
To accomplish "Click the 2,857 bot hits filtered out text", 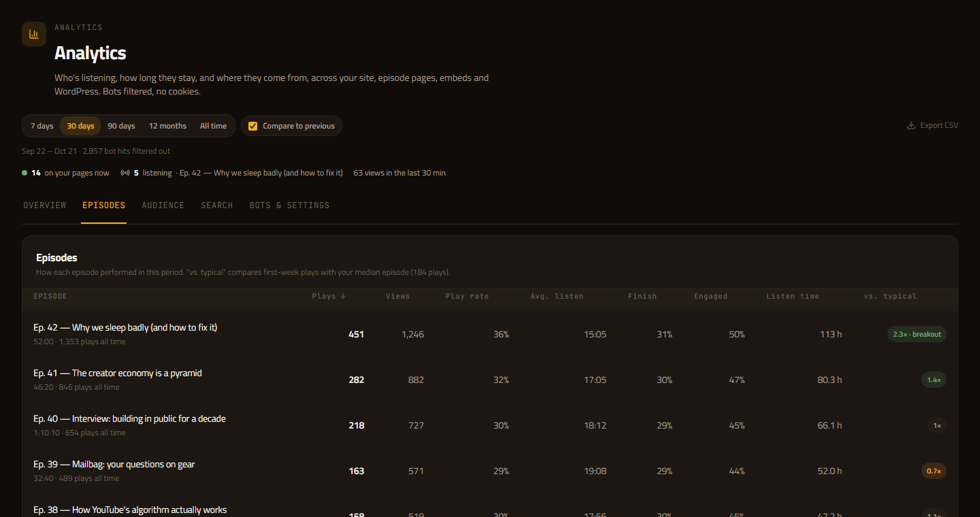I will 127,151.
